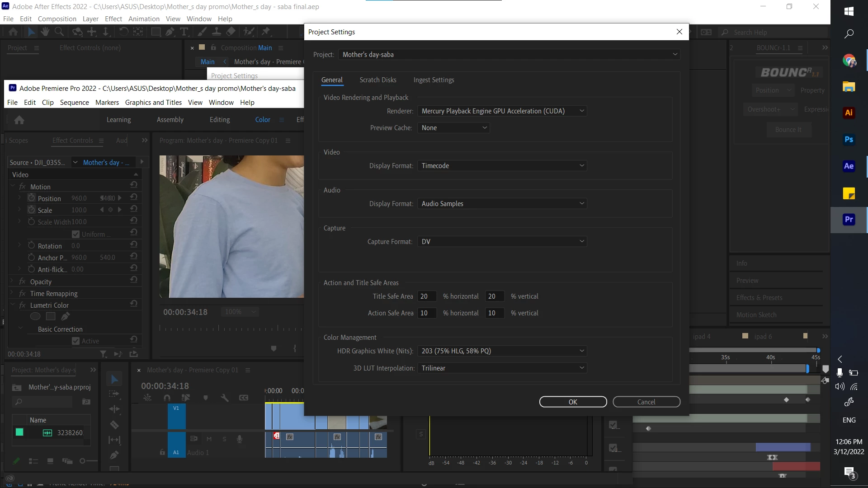Open the Capture Format dropdown
The image size is (868, 488).
click(502, 242)
